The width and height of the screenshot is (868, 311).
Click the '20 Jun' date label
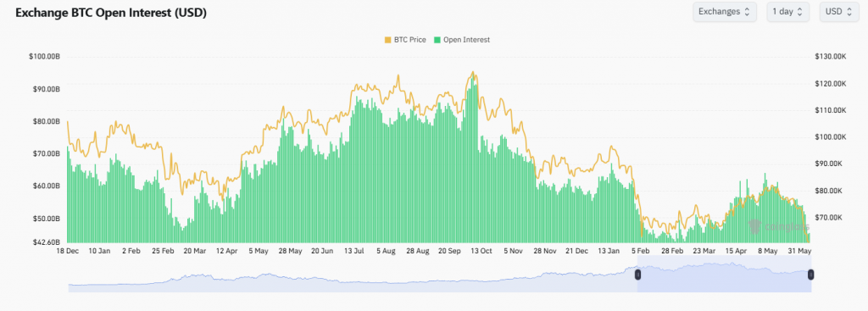click(323, 251)
